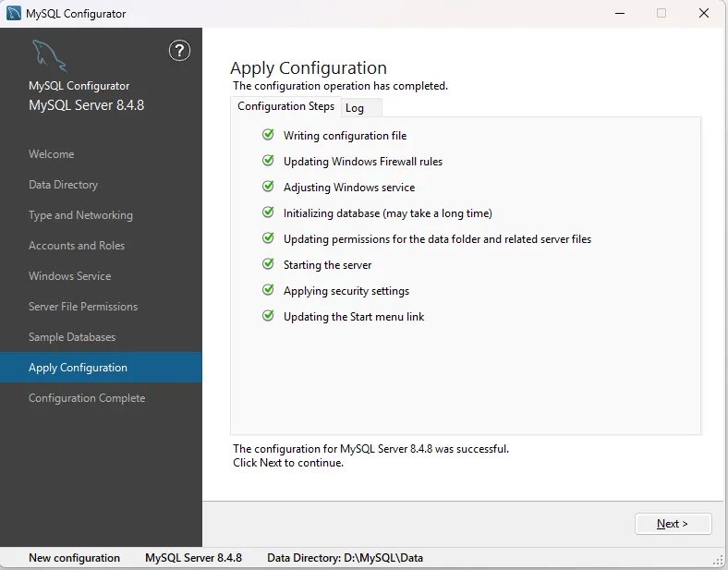The height and width of the screenshot is (570, 728).
Task: Click the MySQL dolphin logo in sidebar
Action: click(x=49, y=57)
